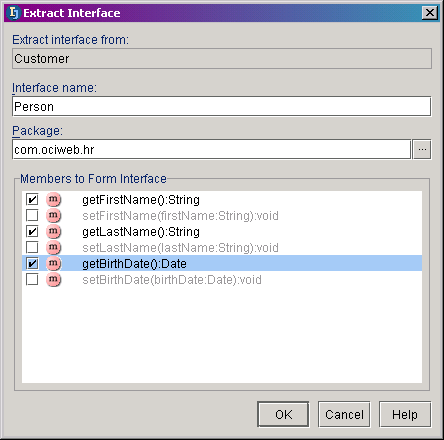Viewport: 444px width, 440px height.
Task: Click the 'Interface name:' label
Action: (54, 88)
